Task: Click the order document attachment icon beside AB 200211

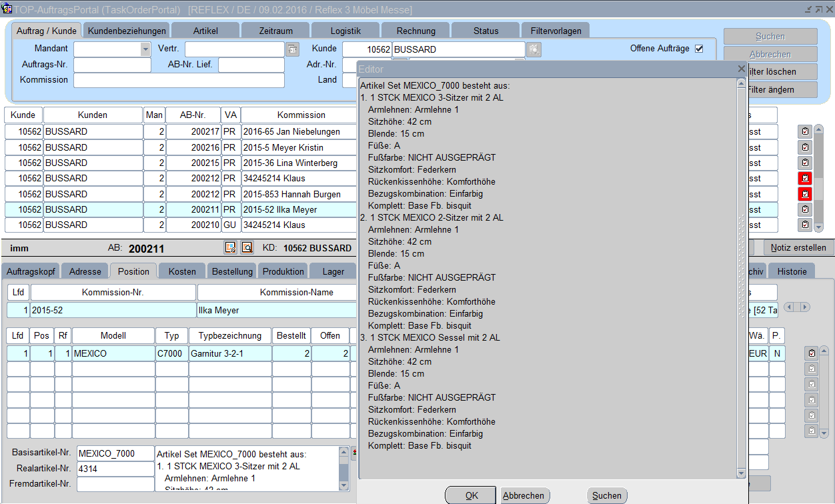Action: click(x=231, y=248)
